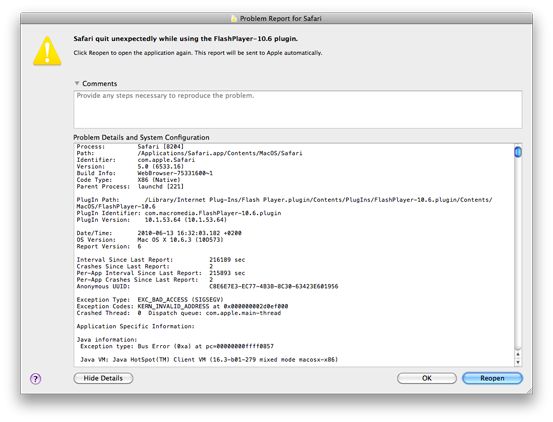Viewport: 553px width, 422px height.
Task: Click the purple help question mark icon
Action: (x=35, y=379)
